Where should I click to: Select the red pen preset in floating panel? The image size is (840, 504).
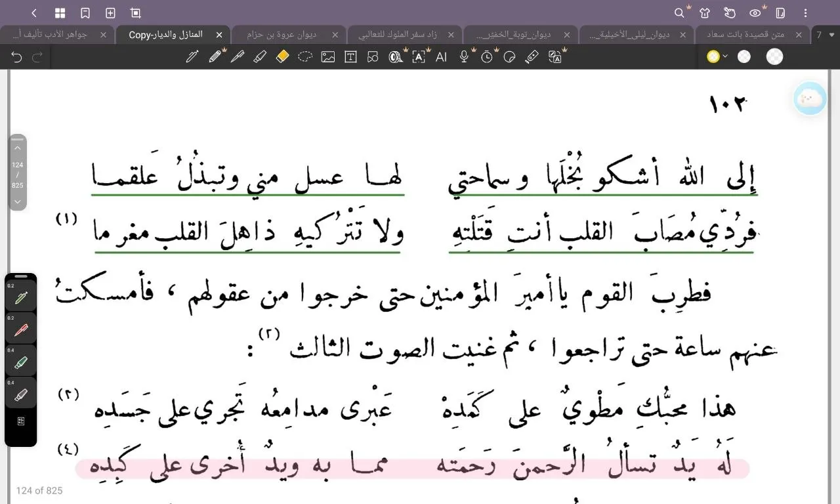[x=20, y=330]
